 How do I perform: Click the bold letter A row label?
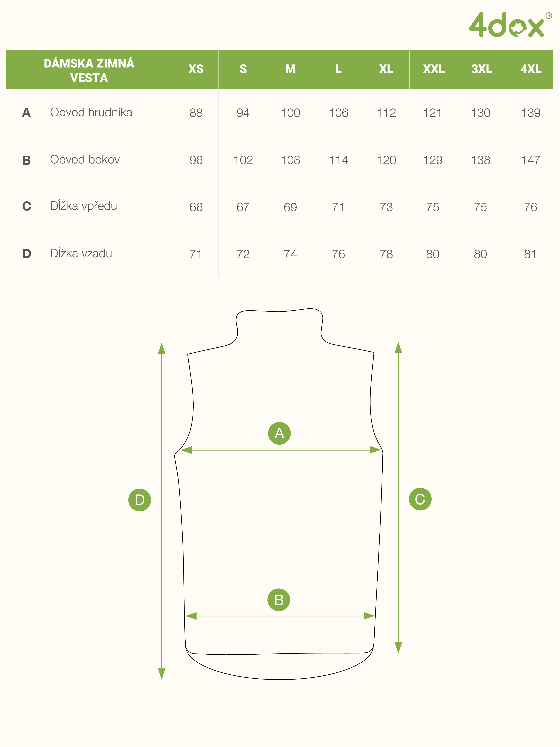[26, 112]
